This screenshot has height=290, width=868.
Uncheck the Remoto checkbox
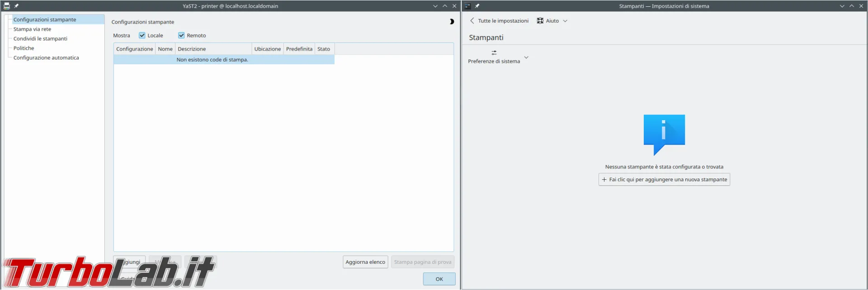[x=181, y=35]
